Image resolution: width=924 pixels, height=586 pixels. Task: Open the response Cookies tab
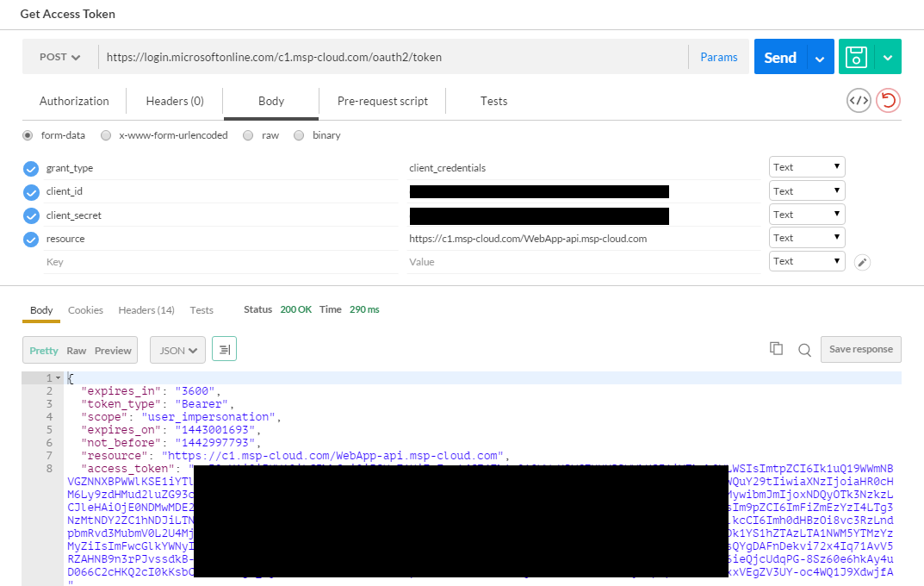[x=85, y=310]
